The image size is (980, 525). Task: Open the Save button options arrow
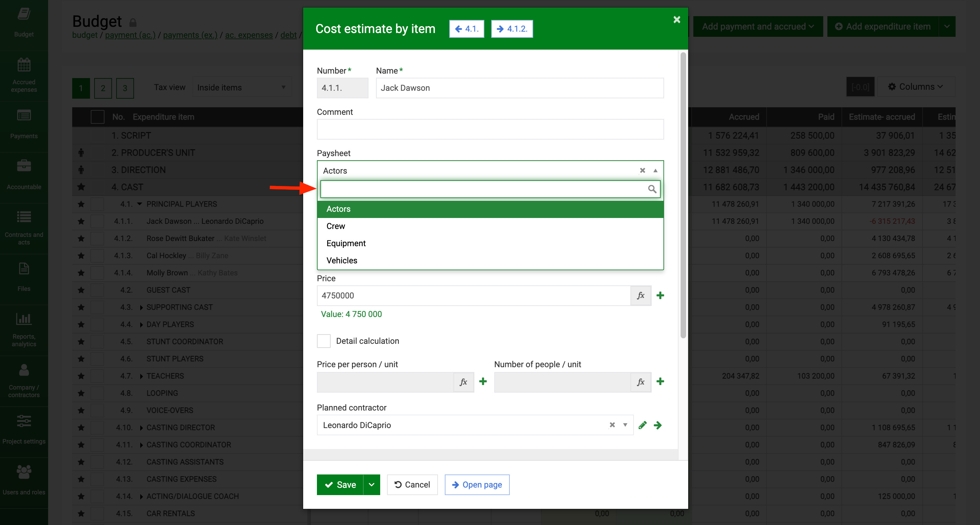coord(372,485)
